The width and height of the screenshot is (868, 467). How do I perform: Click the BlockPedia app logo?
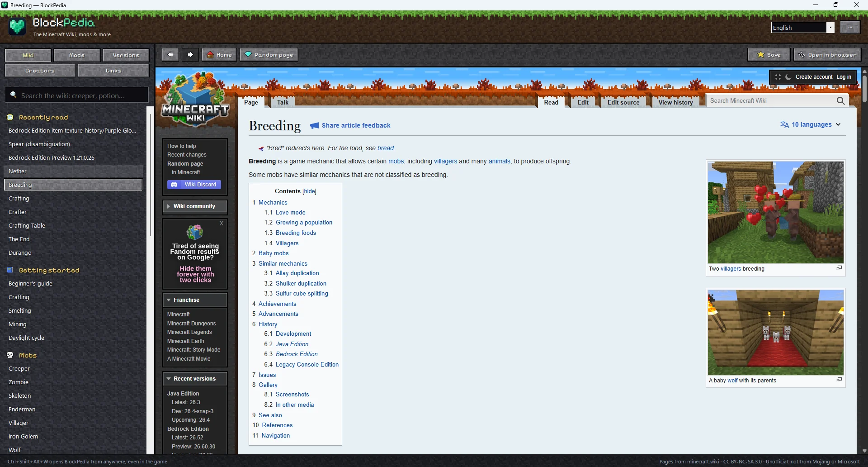(x=17, y=27)
